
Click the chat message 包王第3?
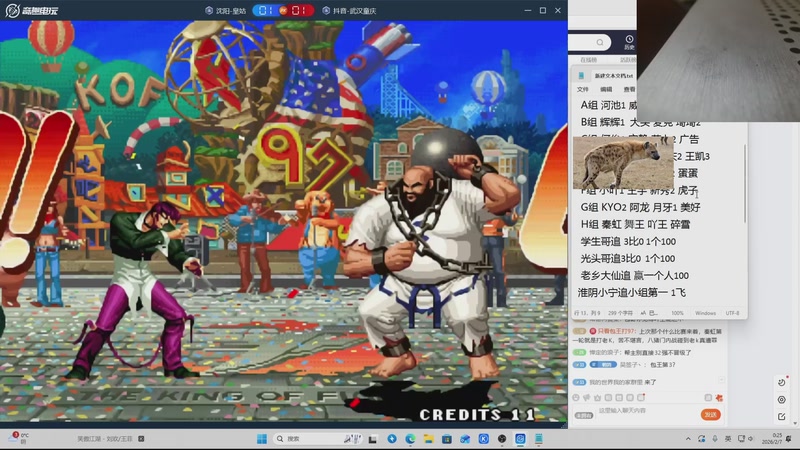662,365
